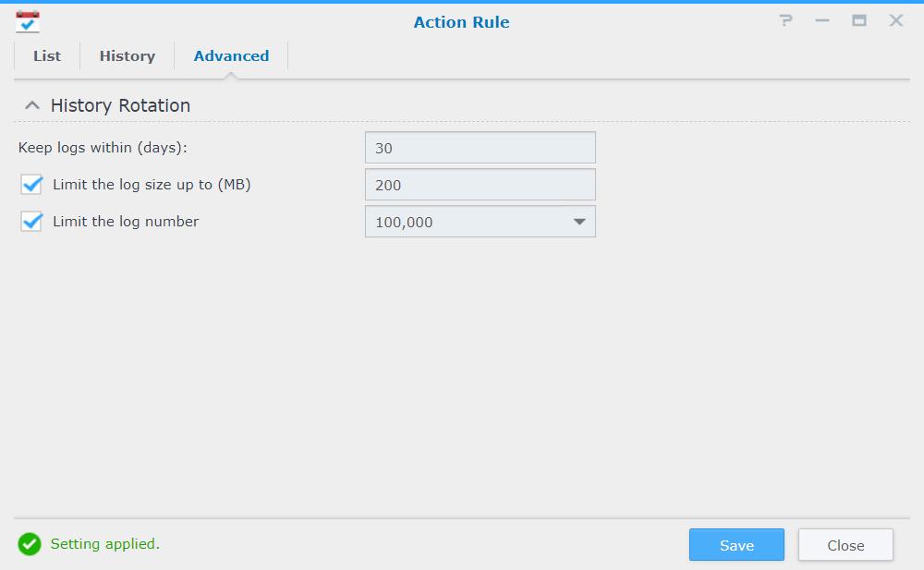Image resolution: width=924 pixels, height=570 pixels.
Task: Click the History Rotation section title
Action: pos(120,105)
